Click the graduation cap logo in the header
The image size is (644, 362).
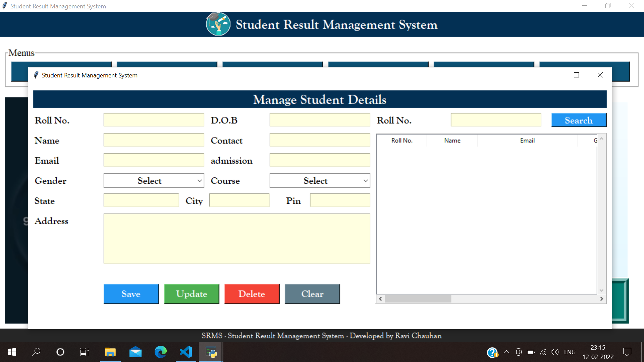click(x=218, y=24)
